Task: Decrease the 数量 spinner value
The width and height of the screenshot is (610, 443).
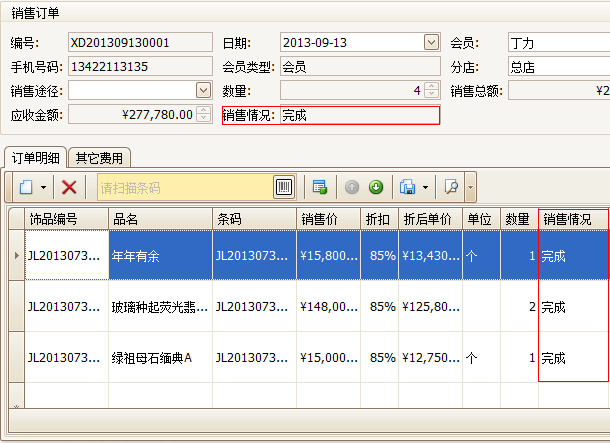Action: pos(431,95)
